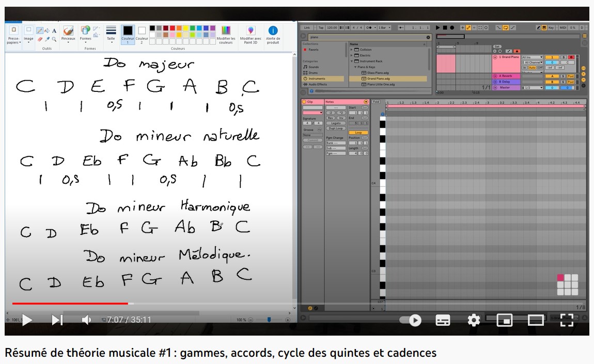The width and height of the screenshot is (594, 364).
Task: Toggle YouTube video fullscreen
Action: (567, 320)
